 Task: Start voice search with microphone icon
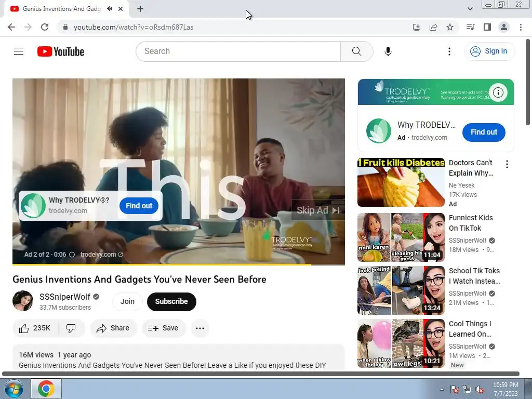(x=388, y=51)
